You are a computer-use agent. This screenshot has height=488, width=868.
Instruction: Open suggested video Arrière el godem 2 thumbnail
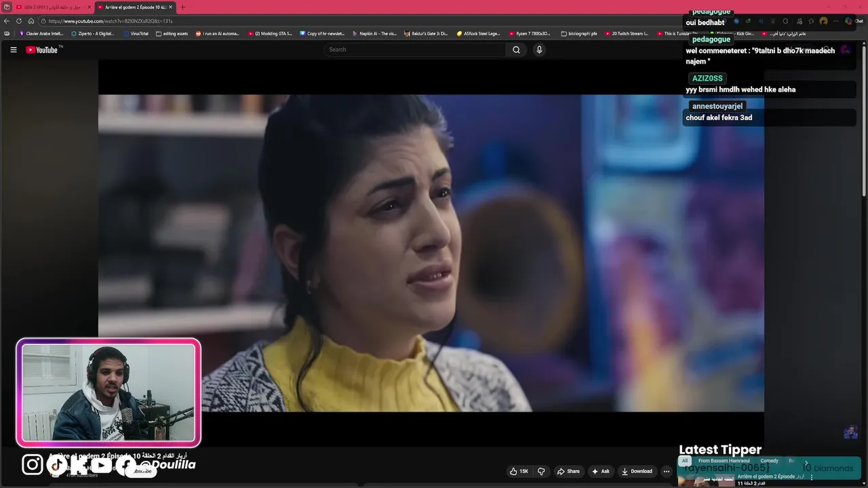pyautogui.click(x=705, y=481)
